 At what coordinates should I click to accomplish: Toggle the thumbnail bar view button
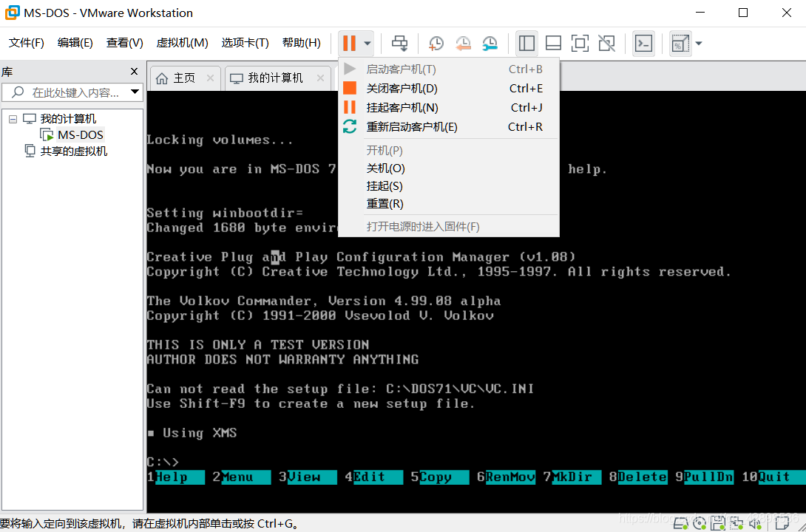[x=553, y=43]
